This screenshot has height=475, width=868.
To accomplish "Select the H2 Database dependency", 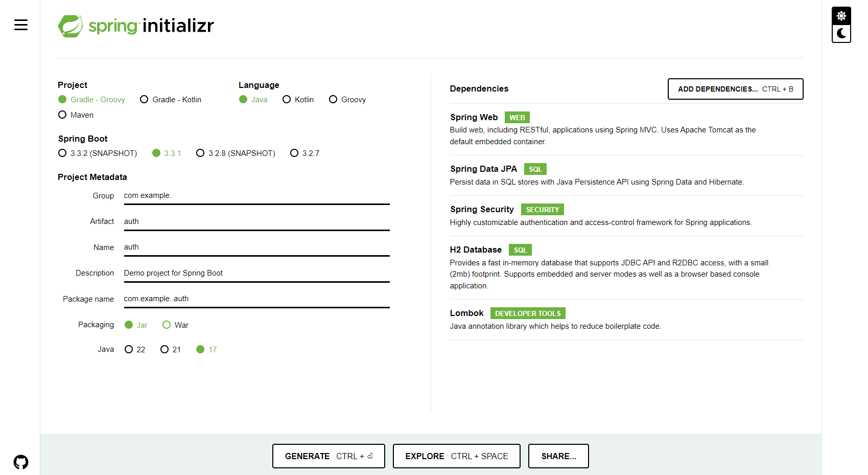I will pyautogui.click(x=626, y=267).
